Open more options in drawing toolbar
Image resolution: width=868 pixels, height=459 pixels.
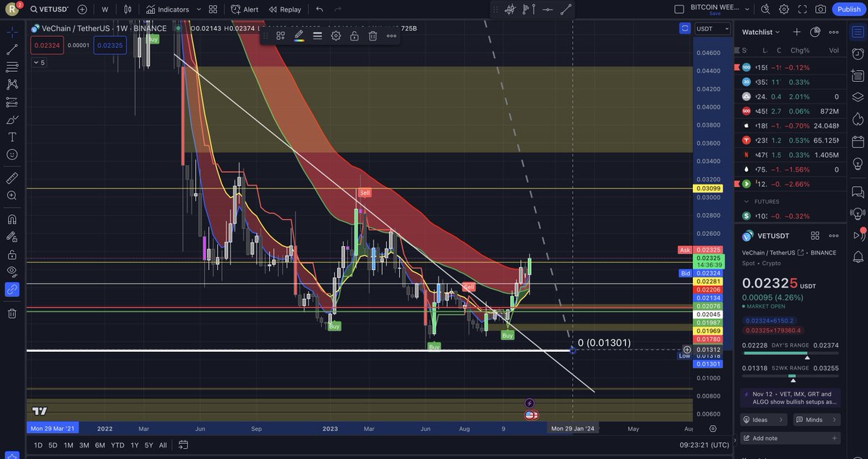(391, 35)
